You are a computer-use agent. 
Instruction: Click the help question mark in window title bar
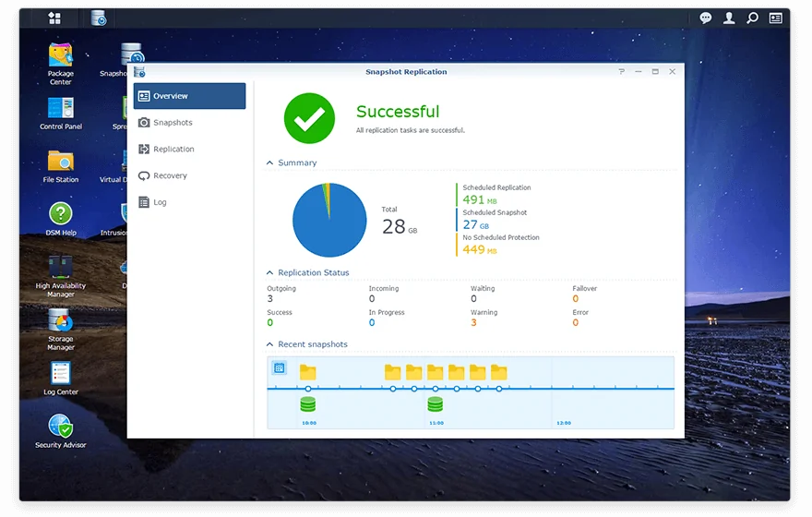point(621,72)
